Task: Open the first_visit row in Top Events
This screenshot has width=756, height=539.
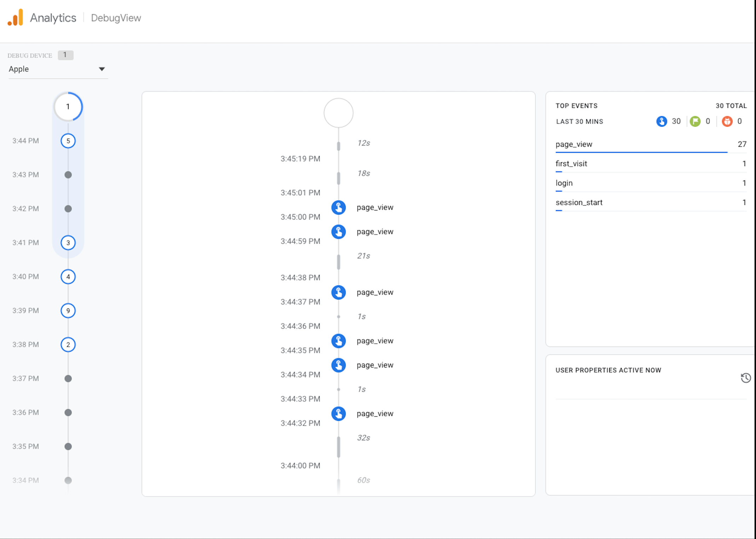Action: point(571,164)
